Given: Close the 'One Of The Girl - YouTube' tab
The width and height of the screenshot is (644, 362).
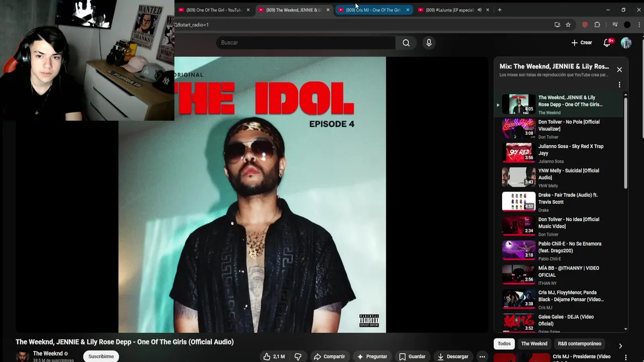Looking at the screenshot, I should pos(248,10).
